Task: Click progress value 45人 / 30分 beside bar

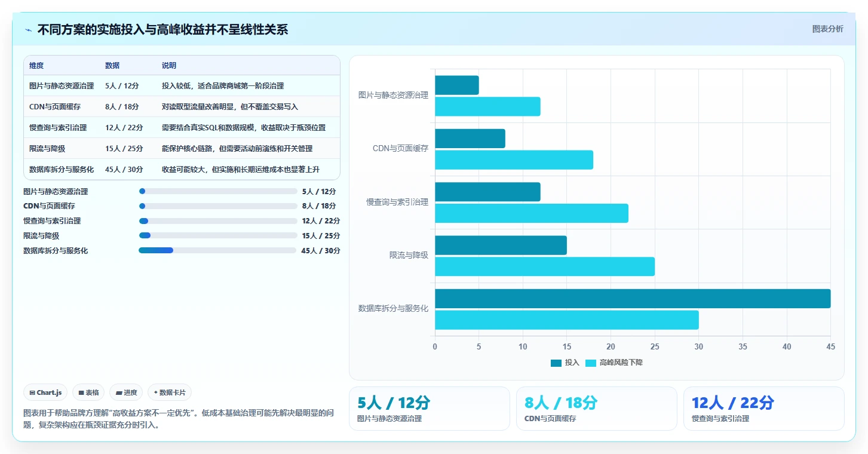Action: click(321, 251)
